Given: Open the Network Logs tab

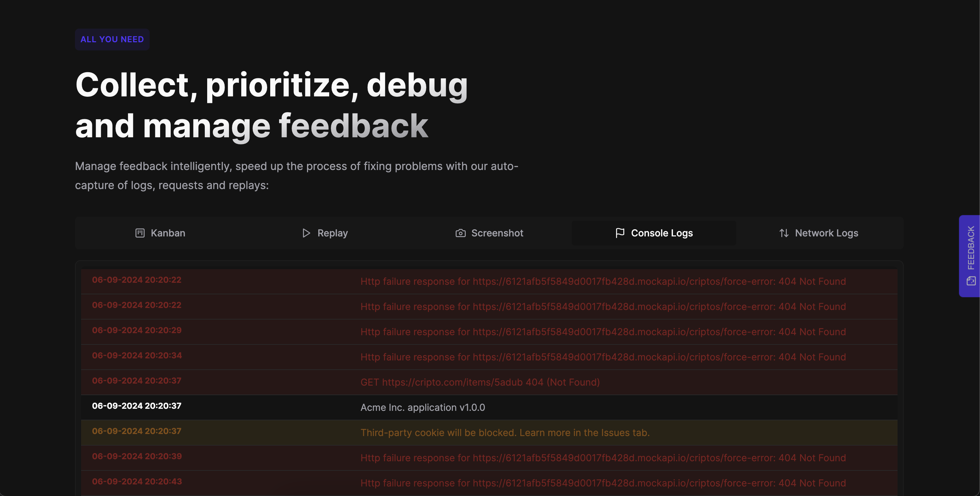Looking at the screenshot, I should [818, 233].
